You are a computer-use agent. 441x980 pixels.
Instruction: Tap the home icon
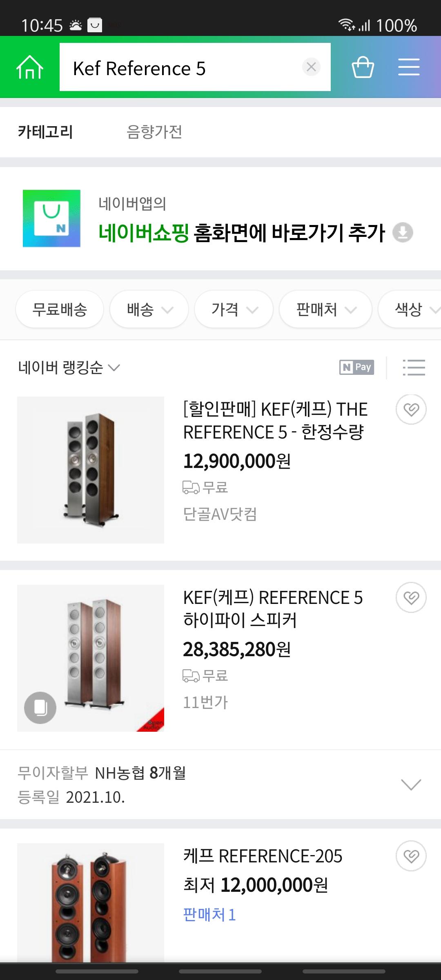click(x=29, y=67)
